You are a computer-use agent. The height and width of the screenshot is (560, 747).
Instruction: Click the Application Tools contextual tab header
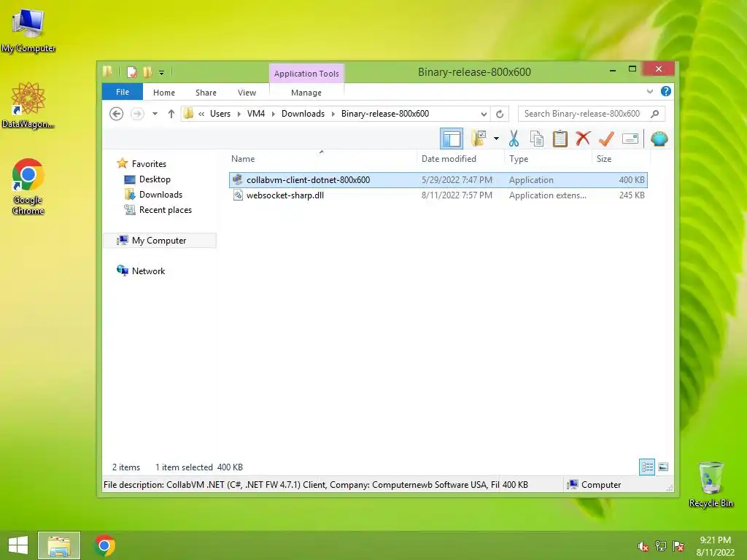(x=306, y=74)
